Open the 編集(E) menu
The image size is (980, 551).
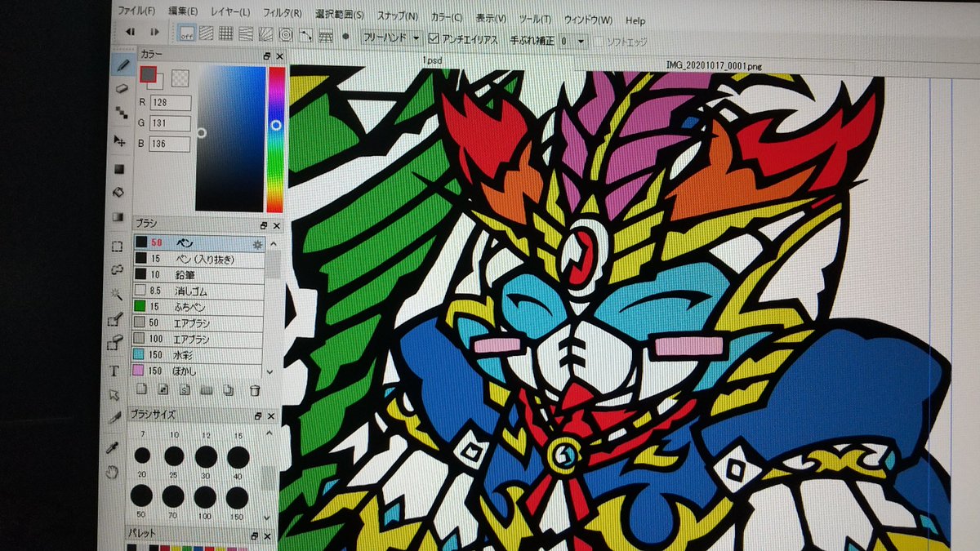tap(183, 12)
